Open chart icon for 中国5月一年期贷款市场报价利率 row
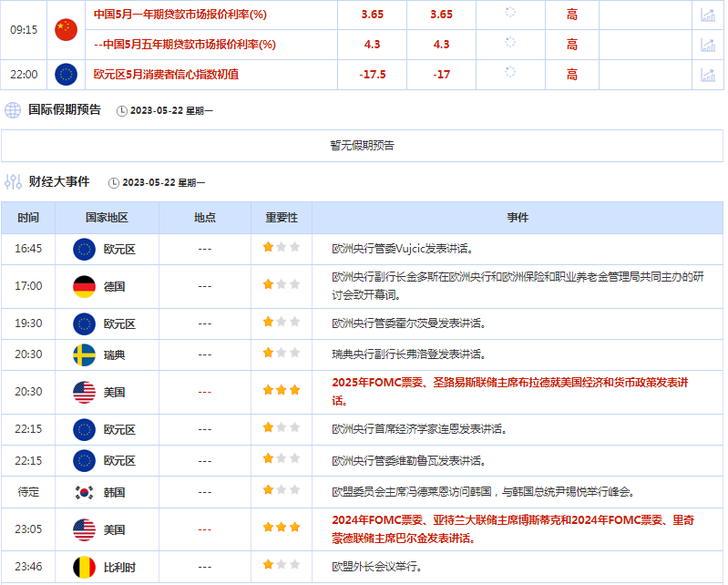728x585 pixels. tap(707, 15)
